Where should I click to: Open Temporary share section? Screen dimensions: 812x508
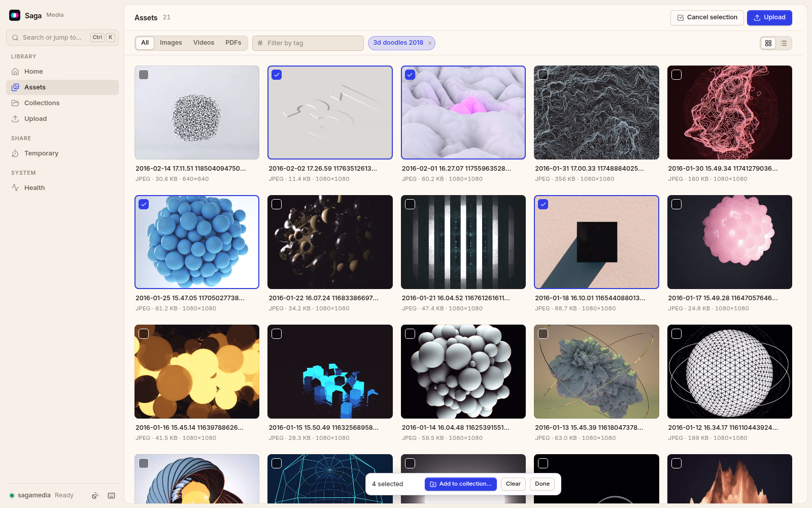point(62,153)
